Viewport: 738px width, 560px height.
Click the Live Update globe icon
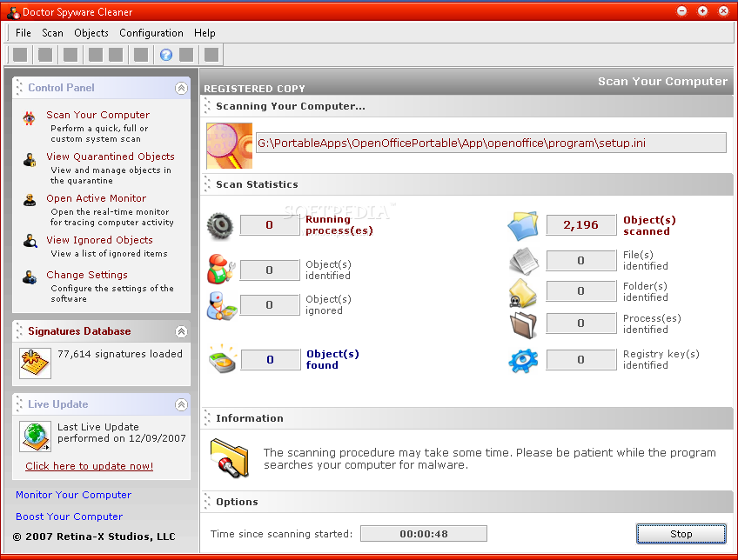(x=35, y=437)
